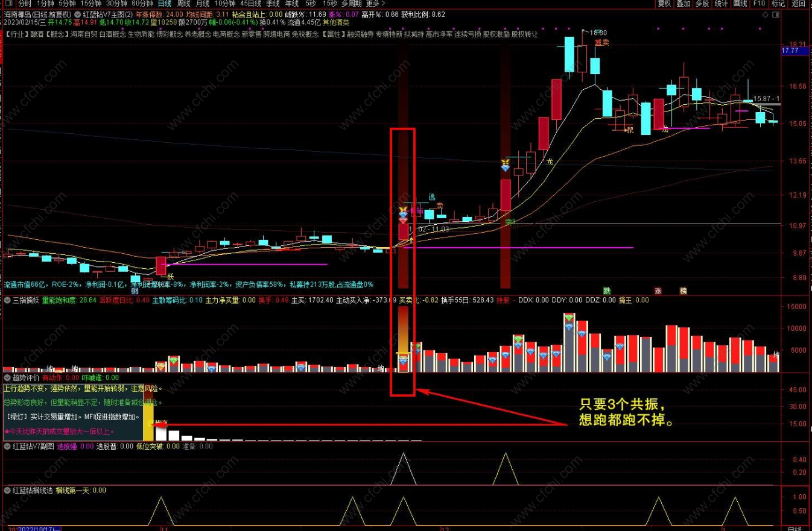The height and width of the screenshot is (531, 812).
Task: Click the 海南椰岛(日线 前复权) stock title
Action: [39, 14]
